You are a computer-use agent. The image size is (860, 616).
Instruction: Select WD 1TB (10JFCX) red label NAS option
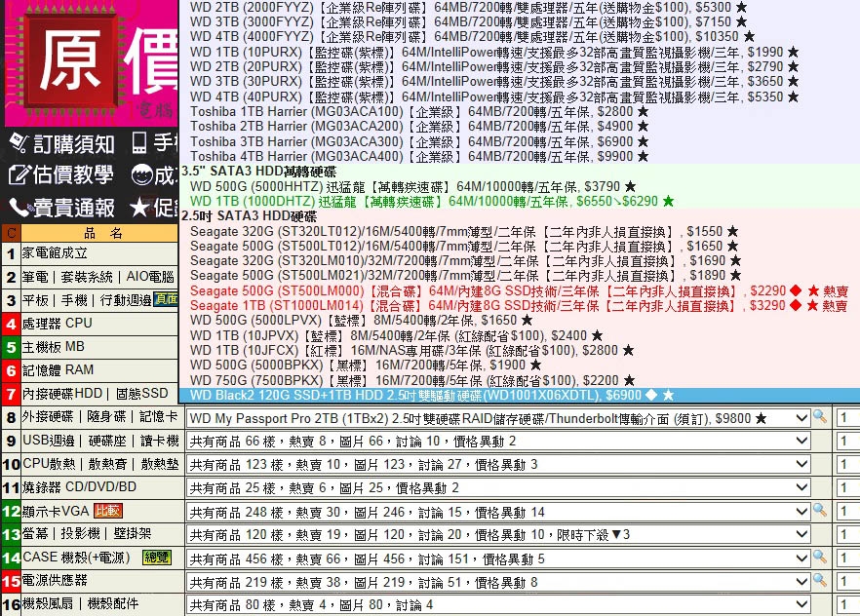(520, 350)
